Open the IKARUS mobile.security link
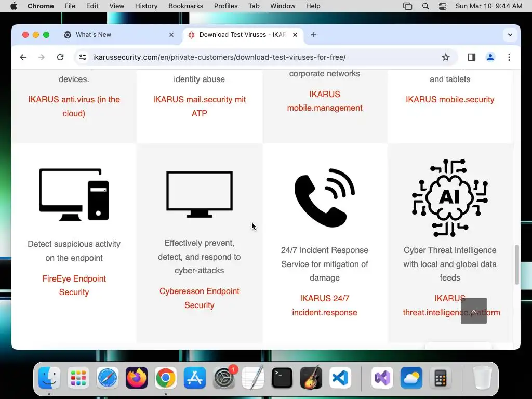The width and height of the screenshot is (532, 399). [450, 99]
